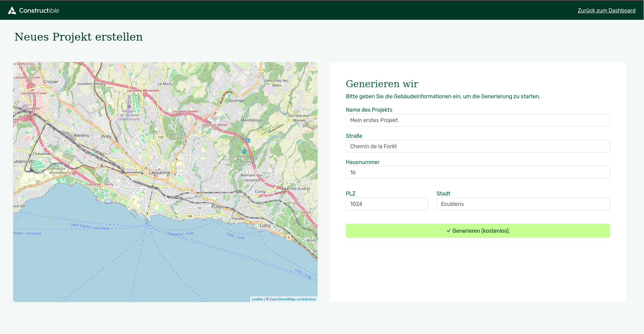Click the route shield numbered 150
The width and height of the screenshot is (644, 334).
[x=161, y=137]
